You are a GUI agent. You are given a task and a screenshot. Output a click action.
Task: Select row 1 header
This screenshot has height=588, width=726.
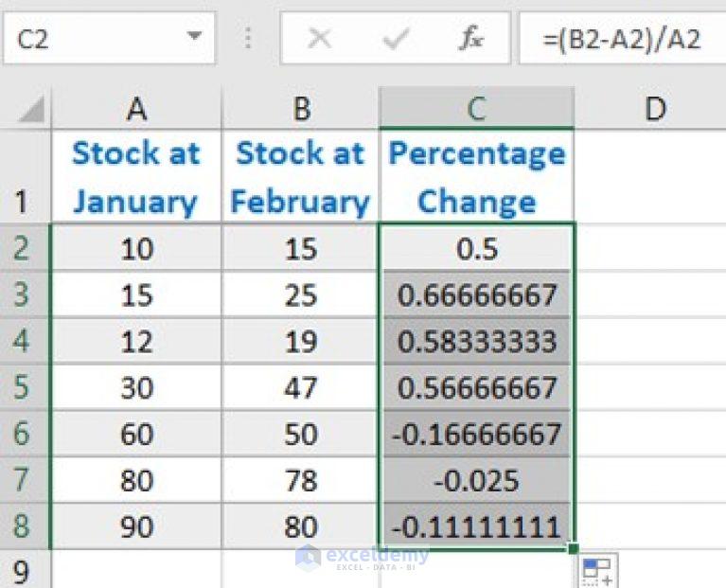(26, 176)
